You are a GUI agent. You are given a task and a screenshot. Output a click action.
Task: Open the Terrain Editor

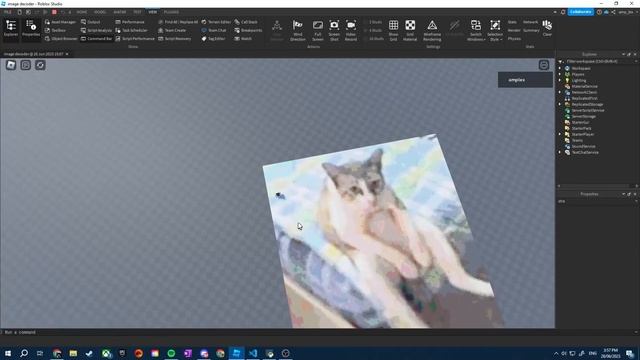click(216, 22)
